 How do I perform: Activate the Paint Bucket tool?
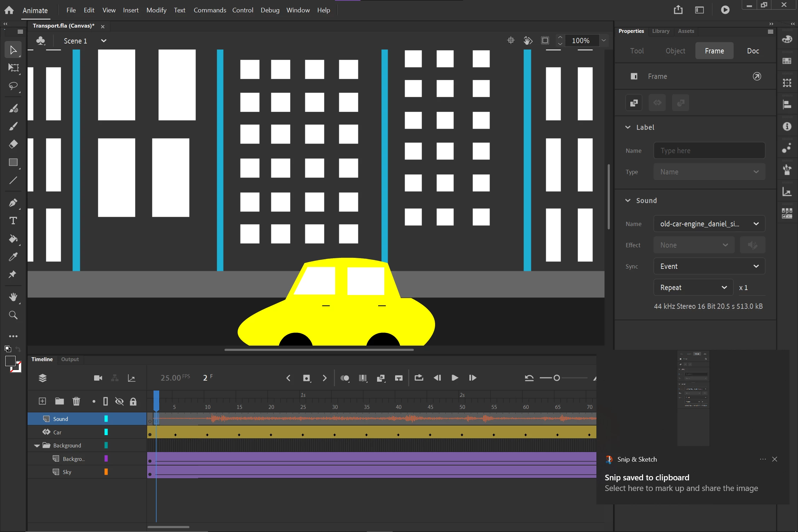click(x=13, y=239)
